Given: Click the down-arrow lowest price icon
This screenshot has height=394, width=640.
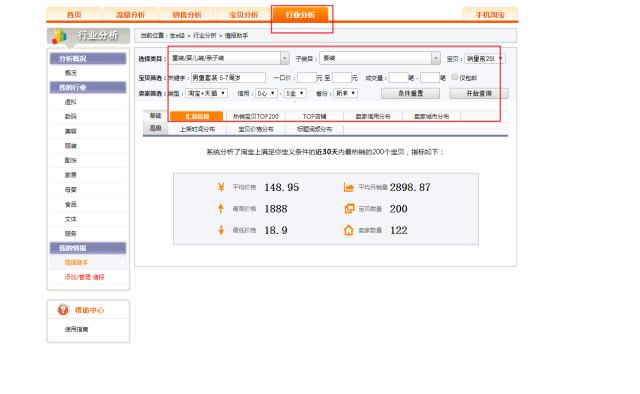Looking at the screenshot, I should pyautogui.click(x=221, y=230).
